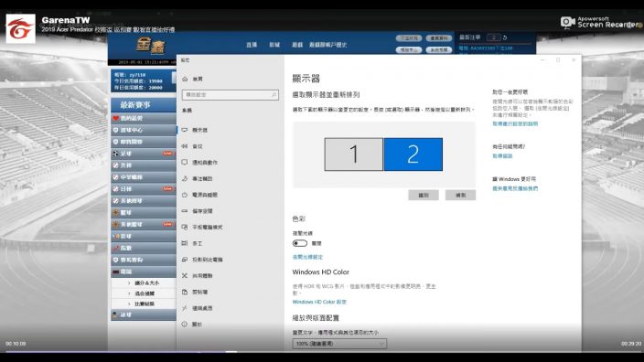Image resolution: width=644 pixels, height=362 pixels.
Task: Expand the 混合過關 submenu chevron
Action: tap(129, 293)
